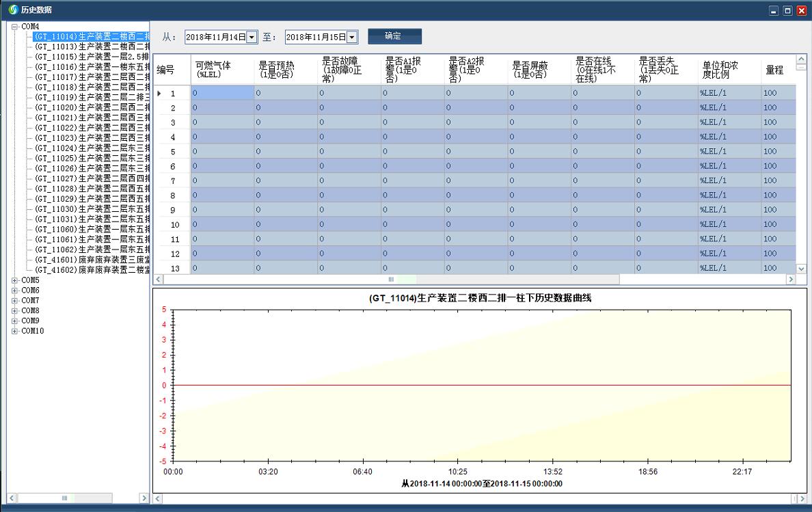This screenshot has width=812, height=512.
Task: Click the row indicator arrow beside row 1
Action: (x=159, y=93)
